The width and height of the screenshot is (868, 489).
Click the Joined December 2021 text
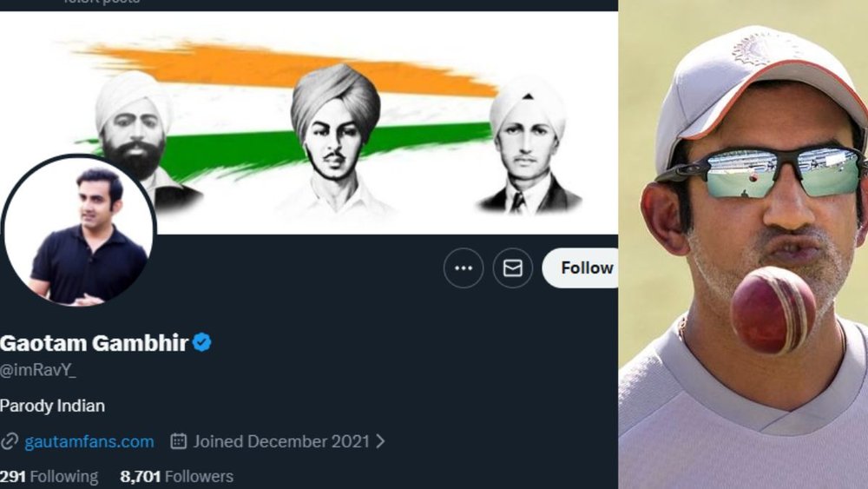(281, 441)
